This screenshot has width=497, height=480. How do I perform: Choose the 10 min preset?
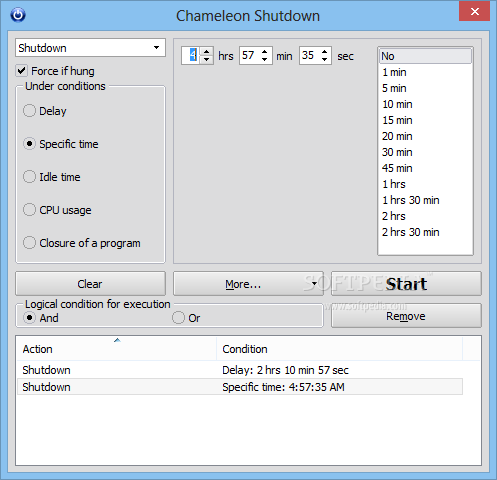(x=425, y=104)
